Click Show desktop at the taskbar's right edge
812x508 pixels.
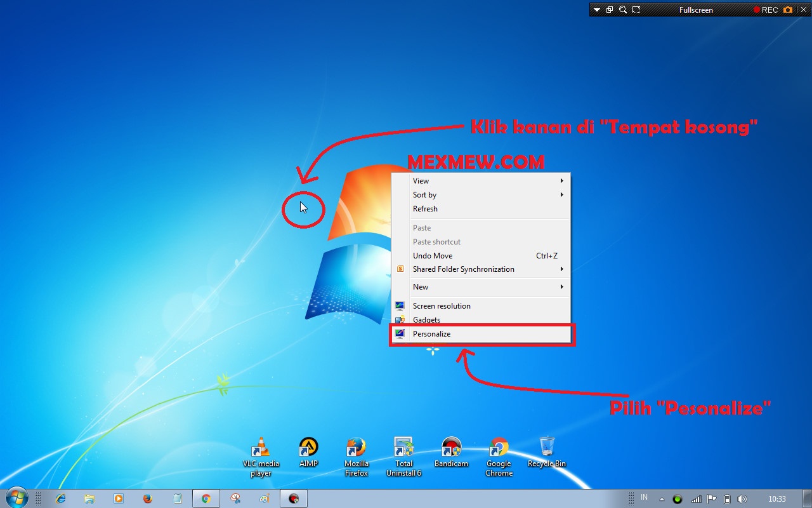809,499
